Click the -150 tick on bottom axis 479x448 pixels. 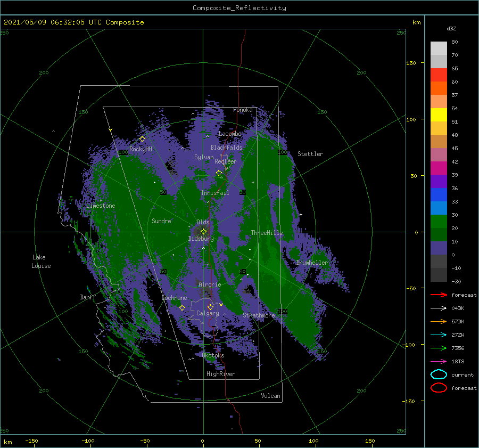click(x=31, y=441)
